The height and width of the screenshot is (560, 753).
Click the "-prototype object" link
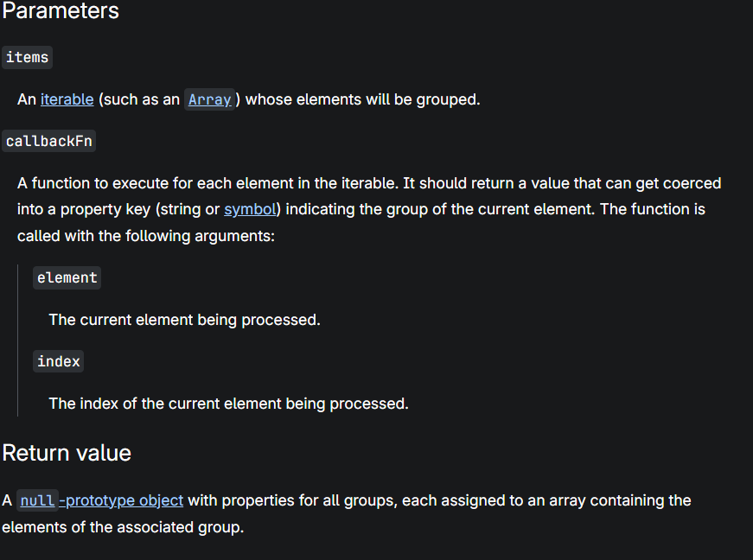(x=121, y=500)
